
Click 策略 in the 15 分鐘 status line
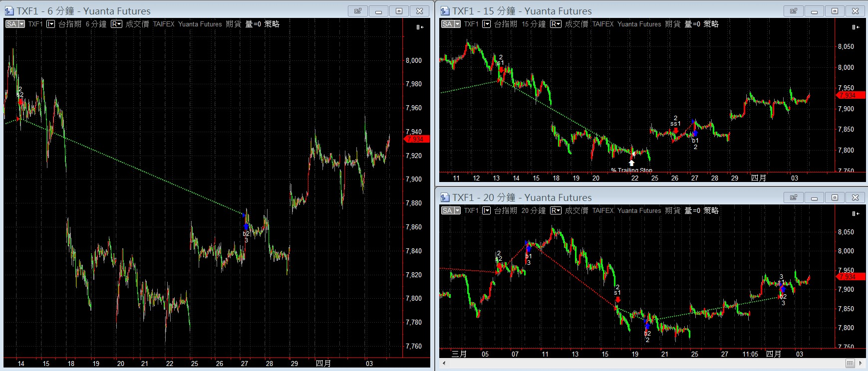(711, 24)
